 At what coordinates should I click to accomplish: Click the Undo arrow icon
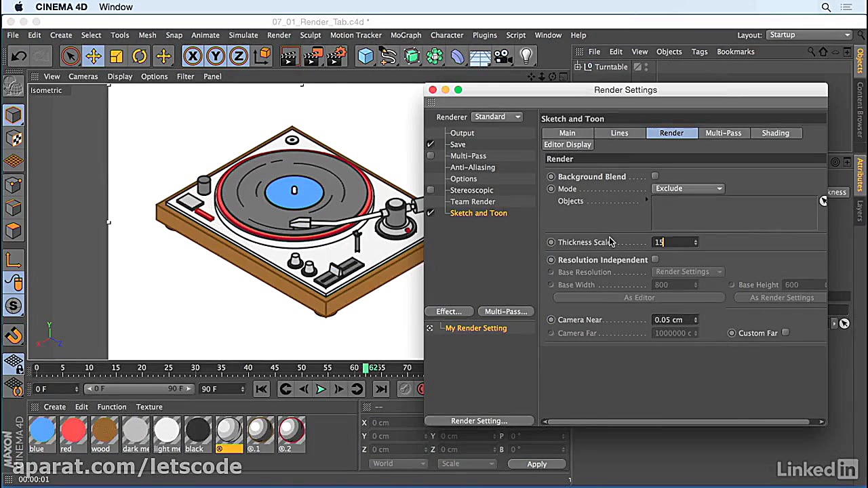[19, 56]
